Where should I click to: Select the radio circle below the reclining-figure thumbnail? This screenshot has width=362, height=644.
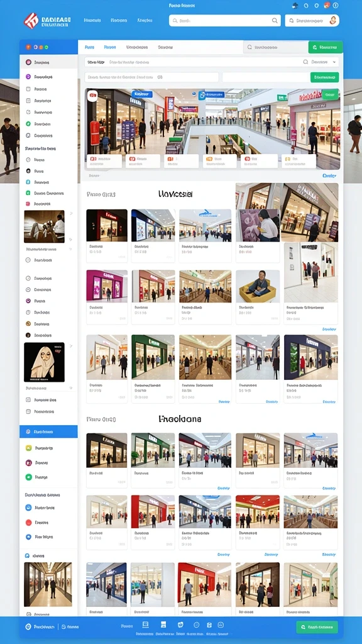(28, 260)
